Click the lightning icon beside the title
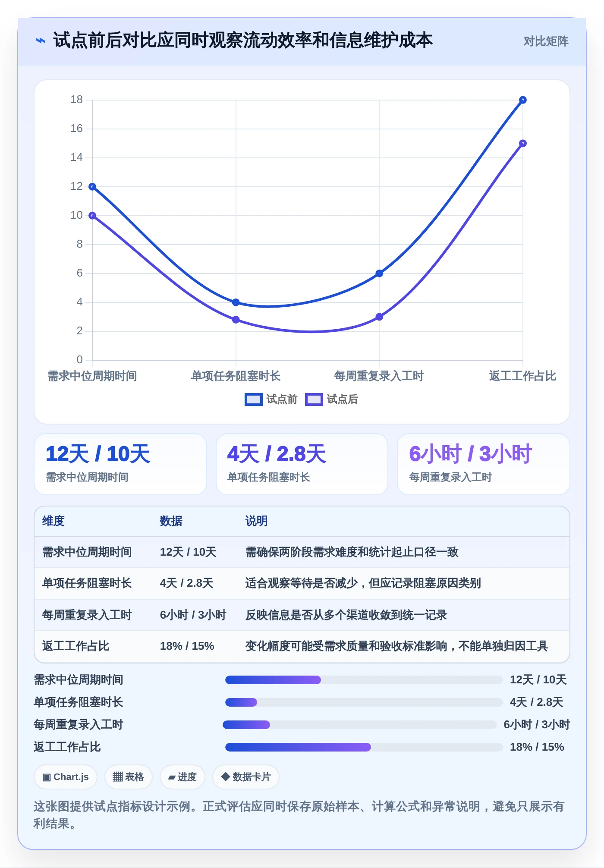The height and width of the screenshot is (868, 604). coord(40,41)
